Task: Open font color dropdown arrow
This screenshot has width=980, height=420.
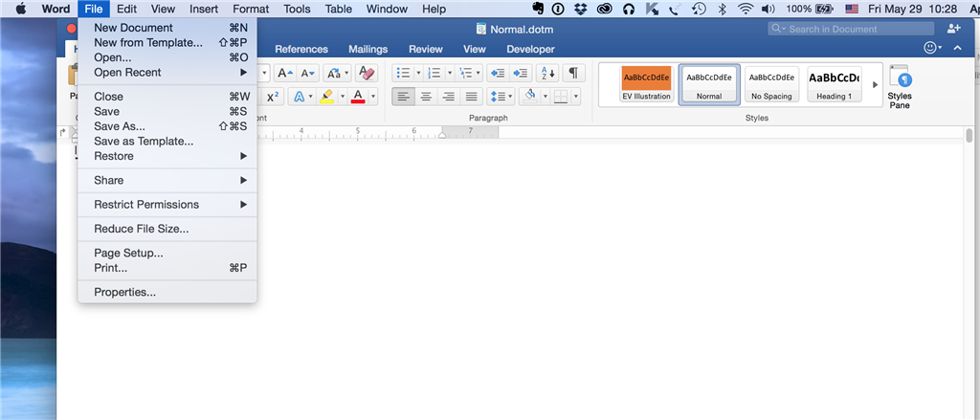Action: click(373, 97)
